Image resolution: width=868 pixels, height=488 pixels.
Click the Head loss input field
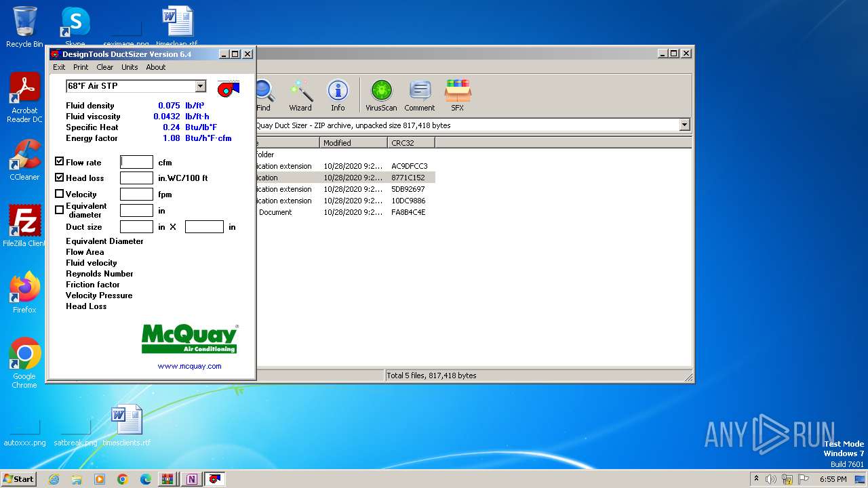(136, 178)
